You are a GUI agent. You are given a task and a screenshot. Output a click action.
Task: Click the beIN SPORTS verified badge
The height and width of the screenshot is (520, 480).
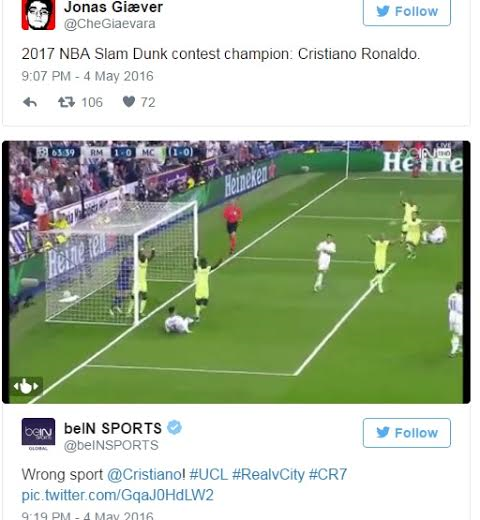click(174, 427)
